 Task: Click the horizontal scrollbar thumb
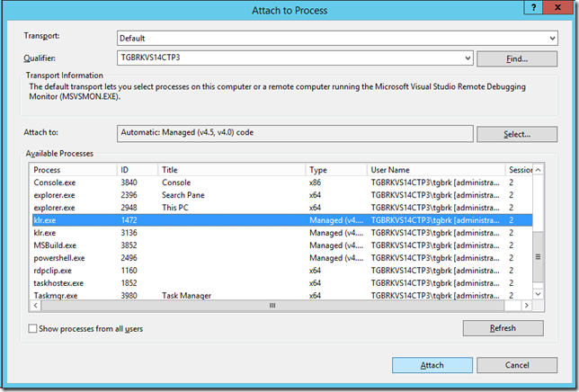[x=272, y=306]
